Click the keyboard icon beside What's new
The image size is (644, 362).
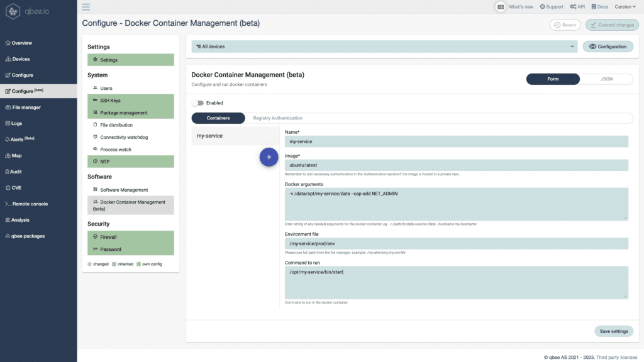point(501,7)
